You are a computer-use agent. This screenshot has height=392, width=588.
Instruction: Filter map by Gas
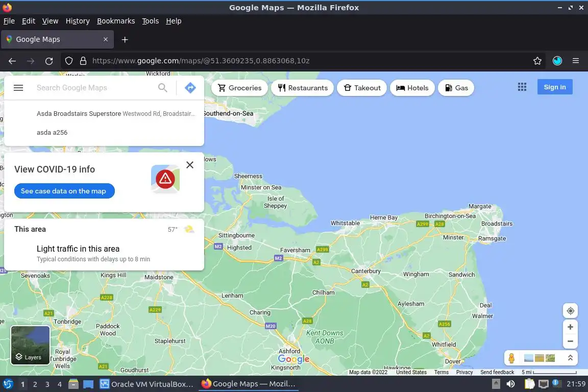(x=456, y=88)
